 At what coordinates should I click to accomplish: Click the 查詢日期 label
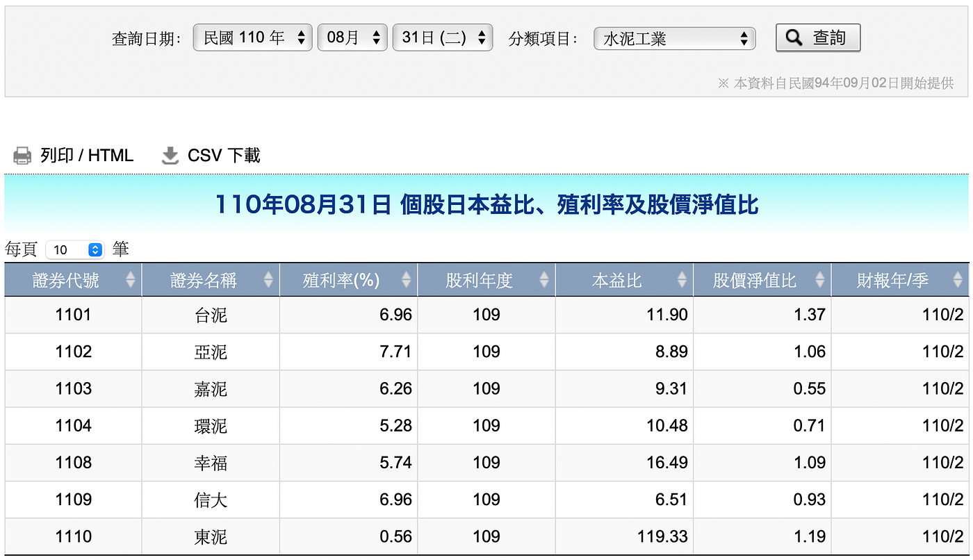147,39
